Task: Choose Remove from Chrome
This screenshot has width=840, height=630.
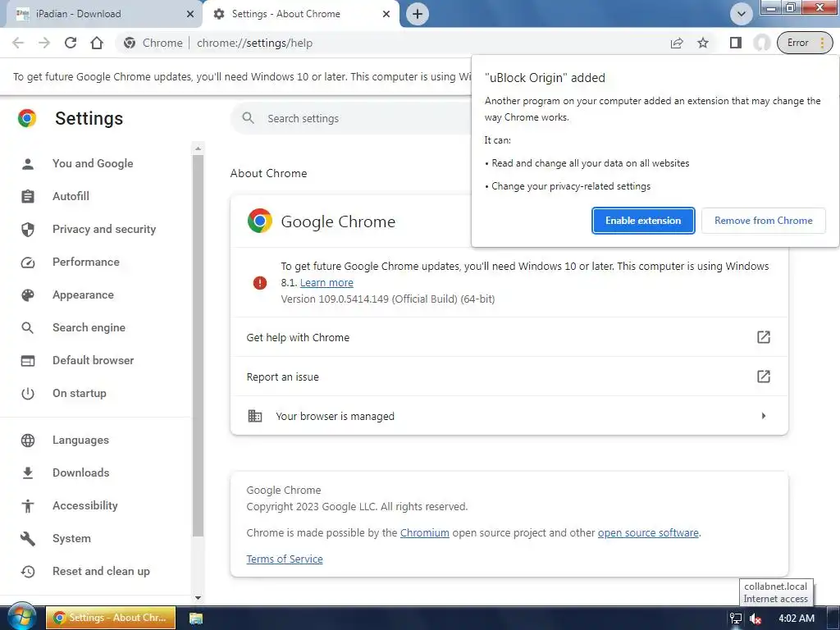Action: 763,221
